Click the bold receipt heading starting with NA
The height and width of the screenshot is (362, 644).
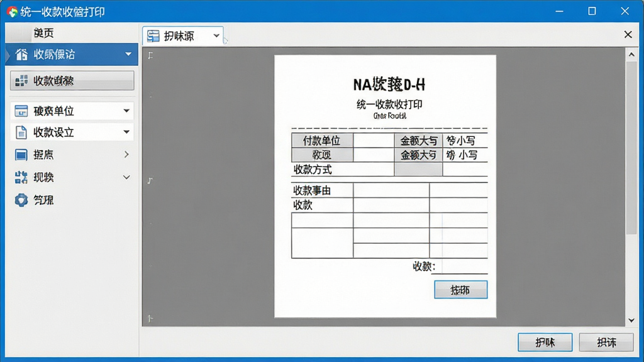pos(389,85)
